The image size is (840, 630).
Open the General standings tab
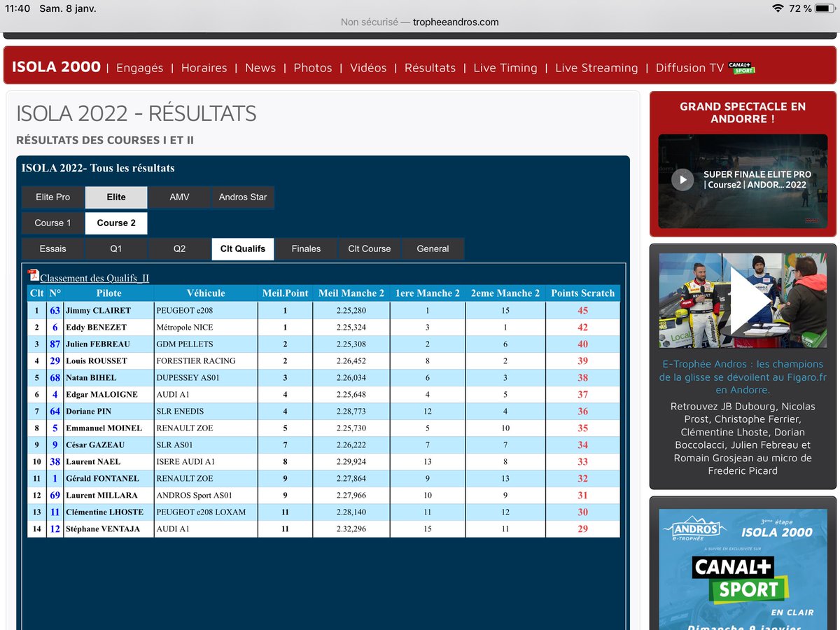click(x=433, y=249)
